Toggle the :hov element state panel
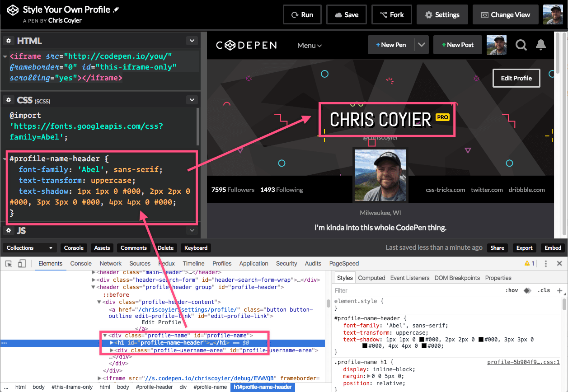The image size is (568, 392). tap(512, 290)
